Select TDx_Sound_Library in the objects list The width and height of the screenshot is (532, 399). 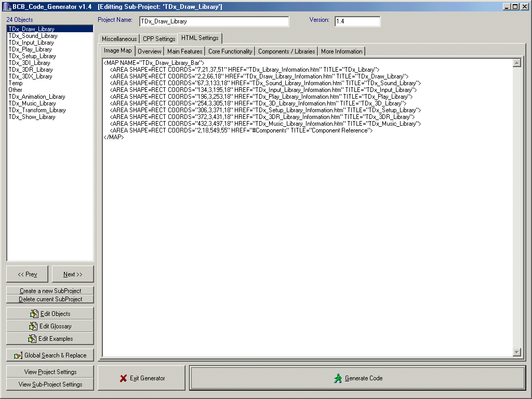pos(33,36)
